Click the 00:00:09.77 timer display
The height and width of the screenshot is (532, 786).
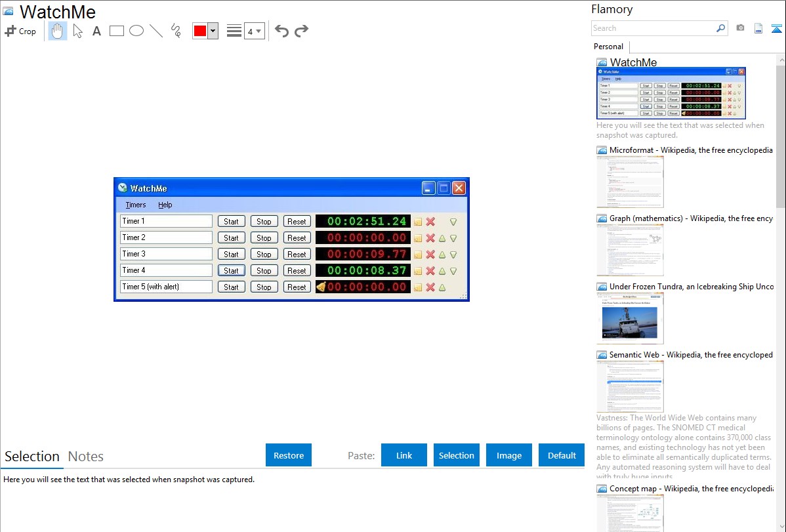click(363, 255)
